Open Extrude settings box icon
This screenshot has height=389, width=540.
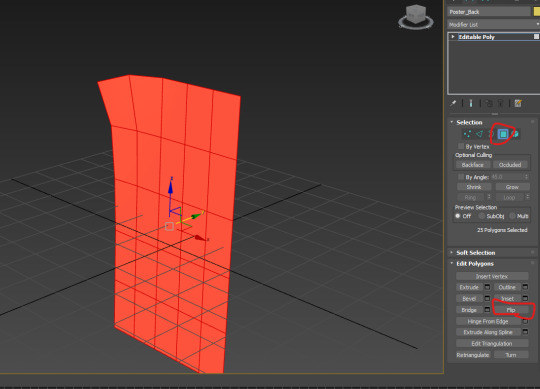point(487,287)
